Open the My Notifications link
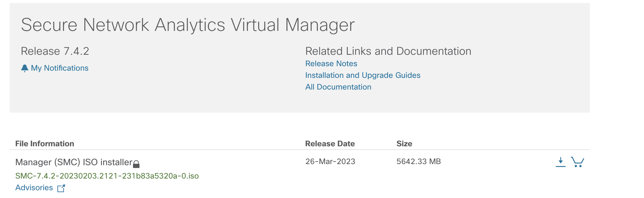 [x=59, y=68]
